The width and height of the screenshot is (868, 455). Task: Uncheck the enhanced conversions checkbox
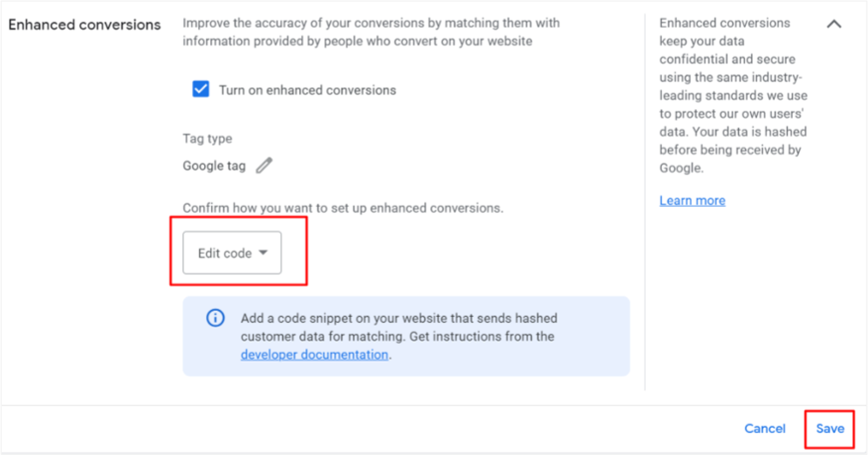coord(201,89)
